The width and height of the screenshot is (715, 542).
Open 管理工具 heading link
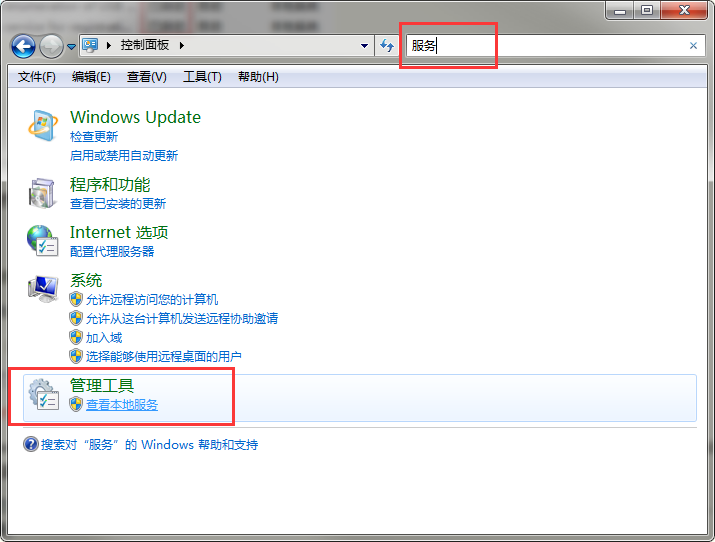pyautogui.click(x=102, y=386)
